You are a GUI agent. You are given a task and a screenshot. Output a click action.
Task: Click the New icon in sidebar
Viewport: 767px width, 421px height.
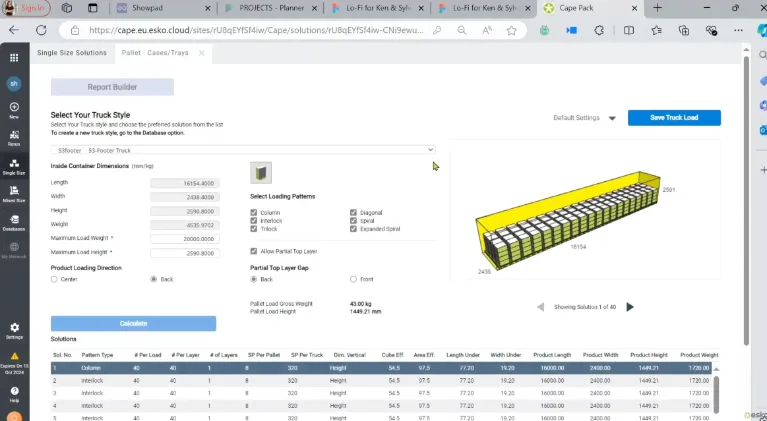14,109
